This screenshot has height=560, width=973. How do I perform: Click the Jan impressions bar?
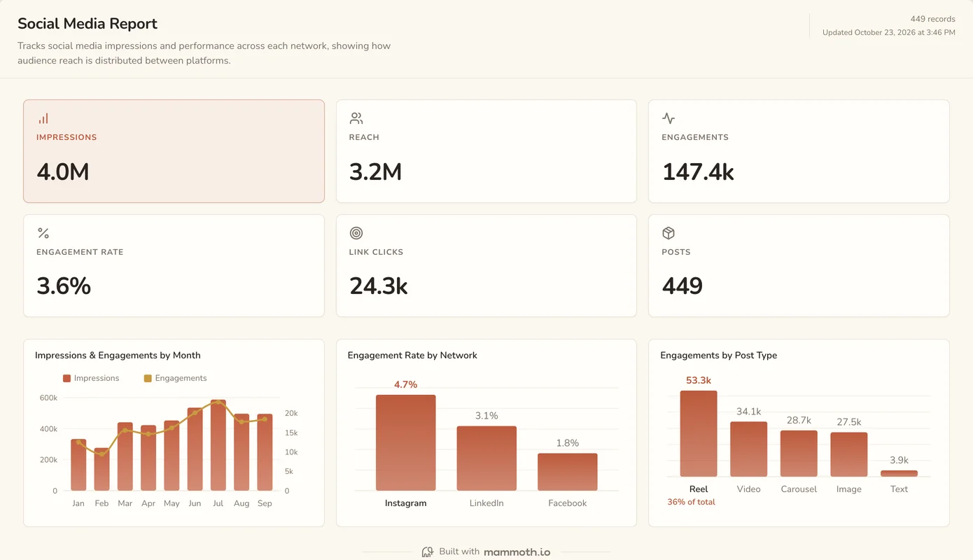tap(78, 465)
